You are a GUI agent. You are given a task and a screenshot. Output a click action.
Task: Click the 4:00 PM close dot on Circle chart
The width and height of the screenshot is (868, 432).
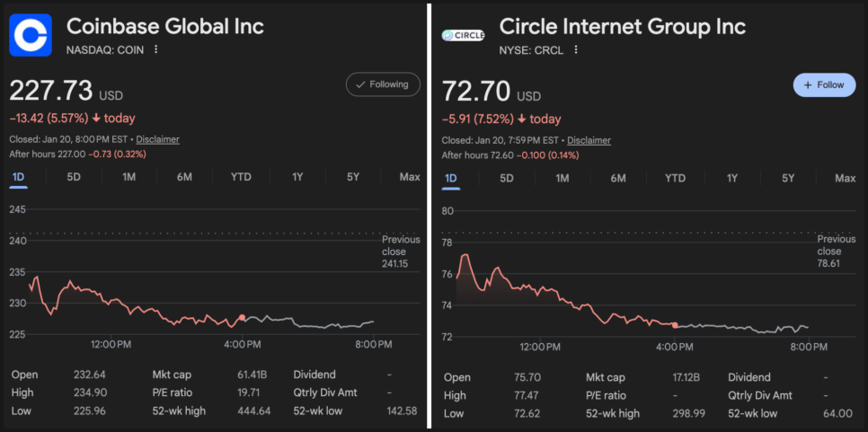point(675,324)
